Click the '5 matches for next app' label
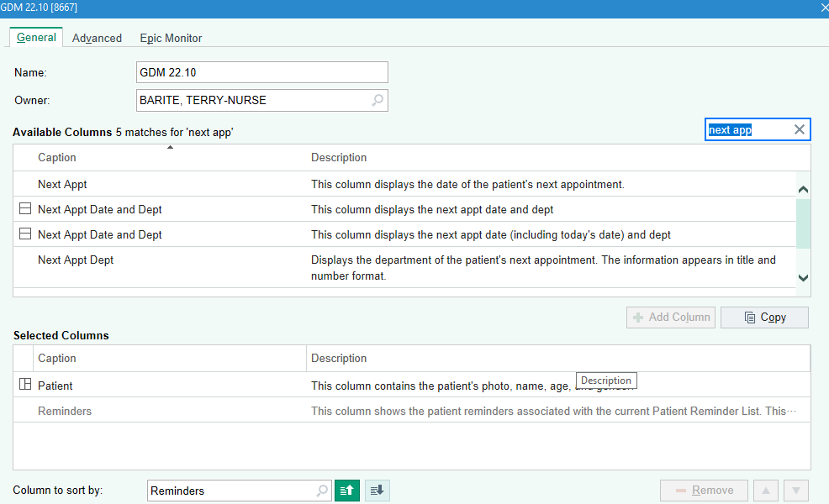 pos(175,132)
